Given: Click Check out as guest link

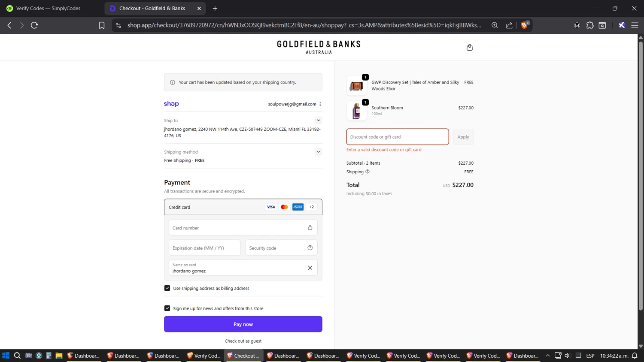Looking at the screenshot, I should [243, 341].
